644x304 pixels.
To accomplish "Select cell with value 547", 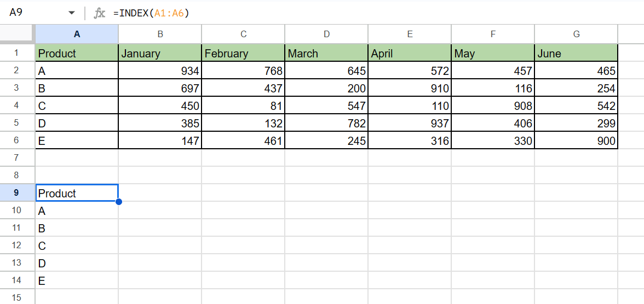I will point(326,106).
